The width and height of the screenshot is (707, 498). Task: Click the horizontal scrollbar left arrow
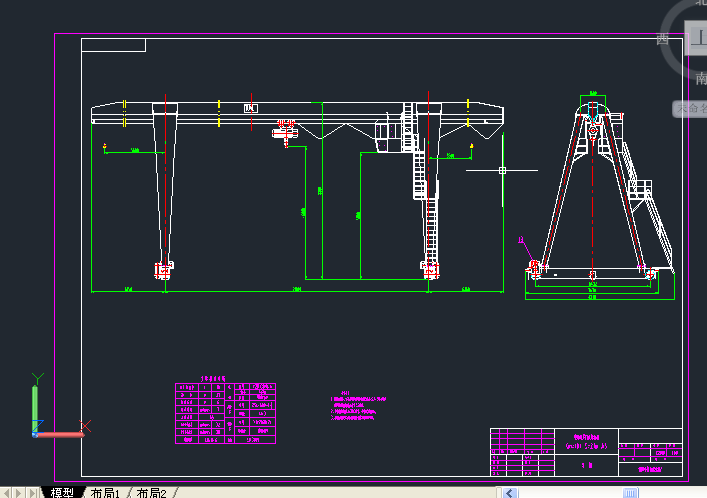coord(510,493)
